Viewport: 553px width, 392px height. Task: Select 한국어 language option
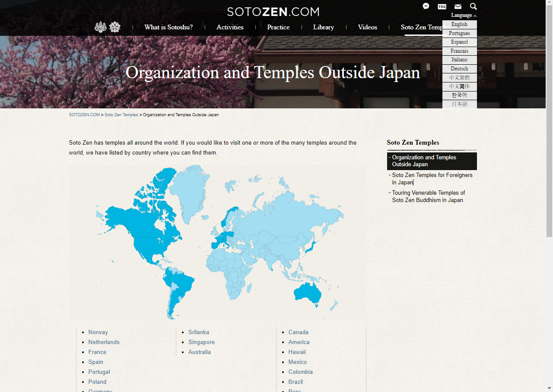459,95
